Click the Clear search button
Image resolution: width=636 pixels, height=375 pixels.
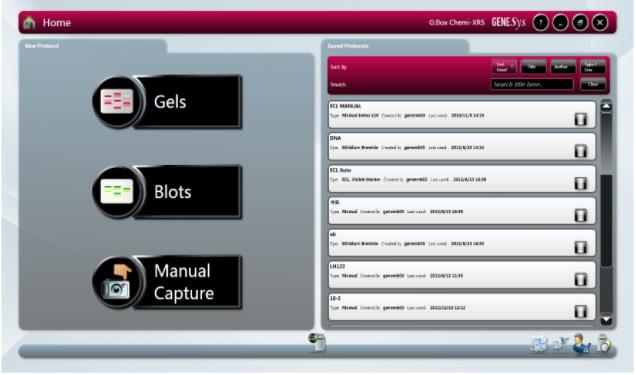point(593,84)
